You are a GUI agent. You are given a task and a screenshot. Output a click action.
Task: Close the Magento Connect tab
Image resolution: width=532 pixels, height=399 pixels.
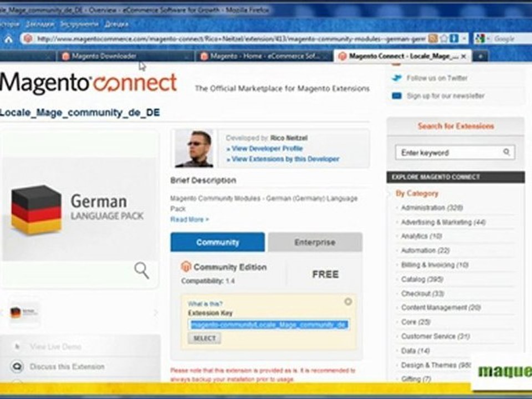[x=463, y=57]
